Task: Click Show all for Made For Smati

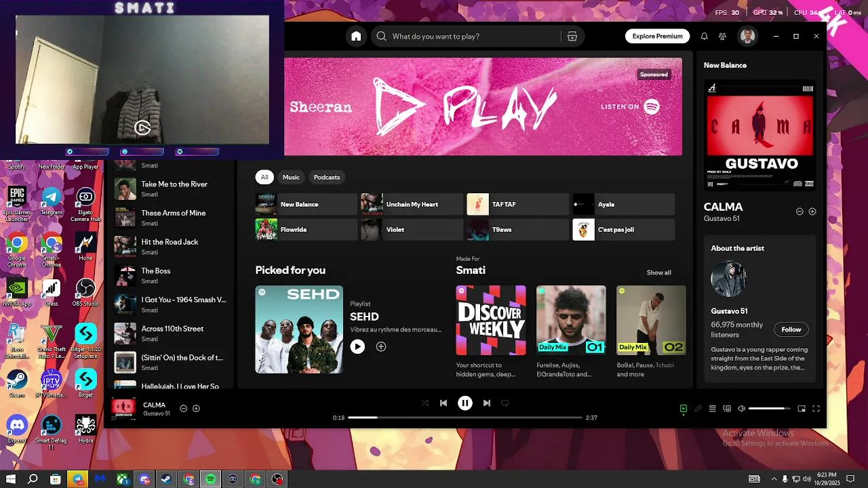Action: coord(658,272)
